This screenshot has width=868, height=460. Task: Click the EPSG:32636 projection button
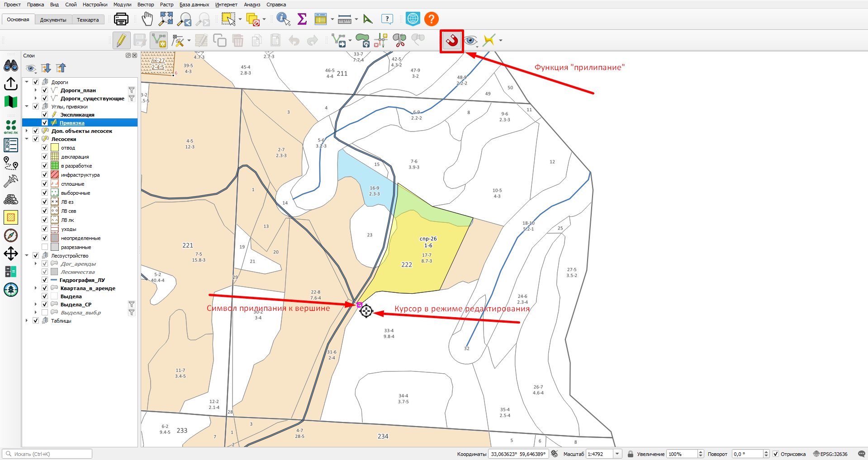830,454
